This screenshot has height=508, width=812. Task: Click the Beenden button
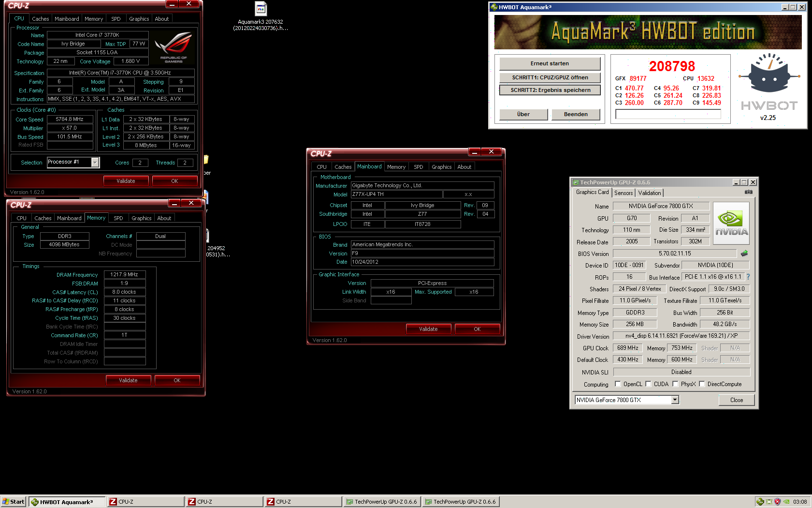(x=576, y=114)
